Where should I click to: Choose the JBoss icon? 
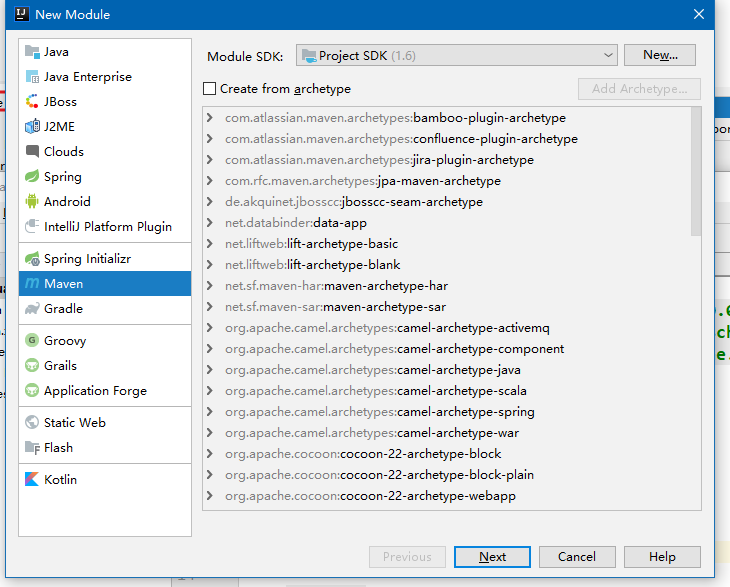click(32, 101)
